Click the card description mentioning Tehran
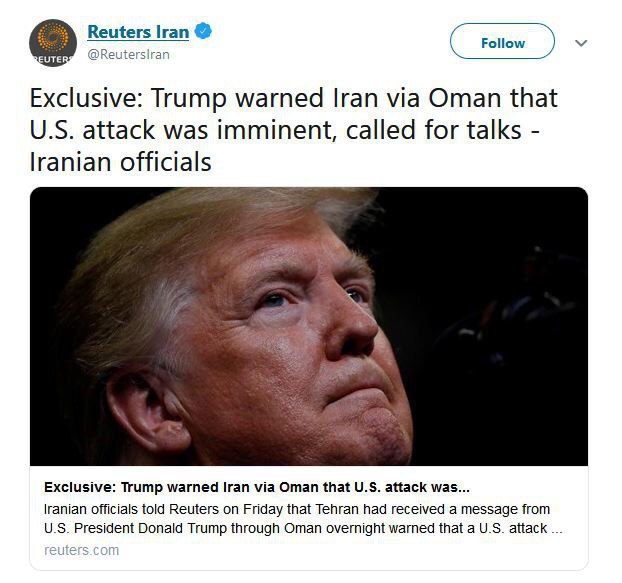 [303, 519]
